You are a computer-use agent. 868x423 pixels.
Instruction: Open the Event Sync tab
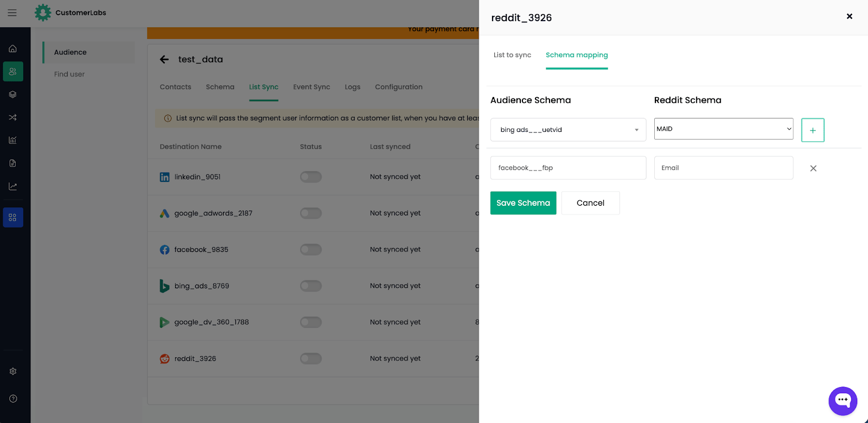[x=311, y=87]
